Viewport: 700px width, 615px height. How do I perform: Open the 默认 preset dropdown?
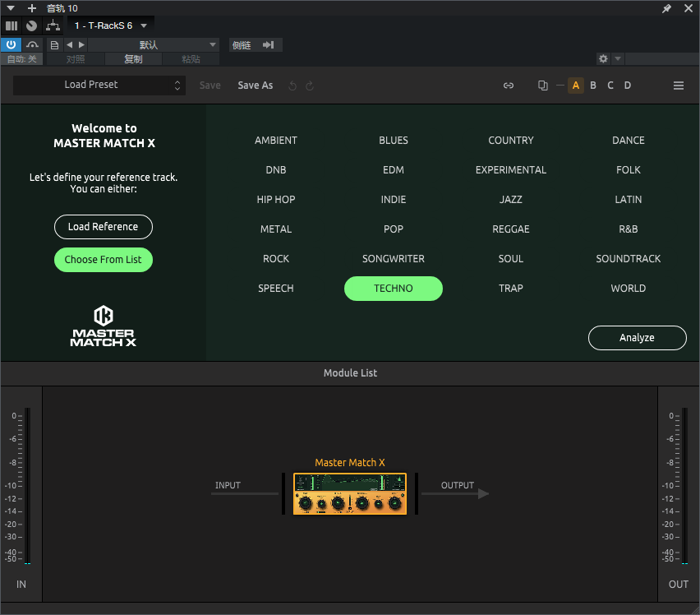pos(153,45)
